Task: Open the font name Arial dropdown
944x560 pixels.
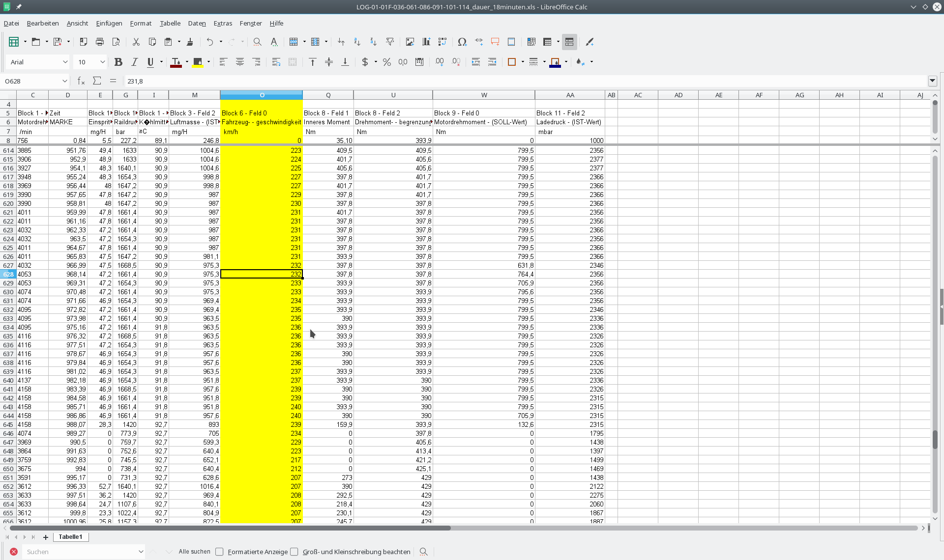Action: (65, 62)
